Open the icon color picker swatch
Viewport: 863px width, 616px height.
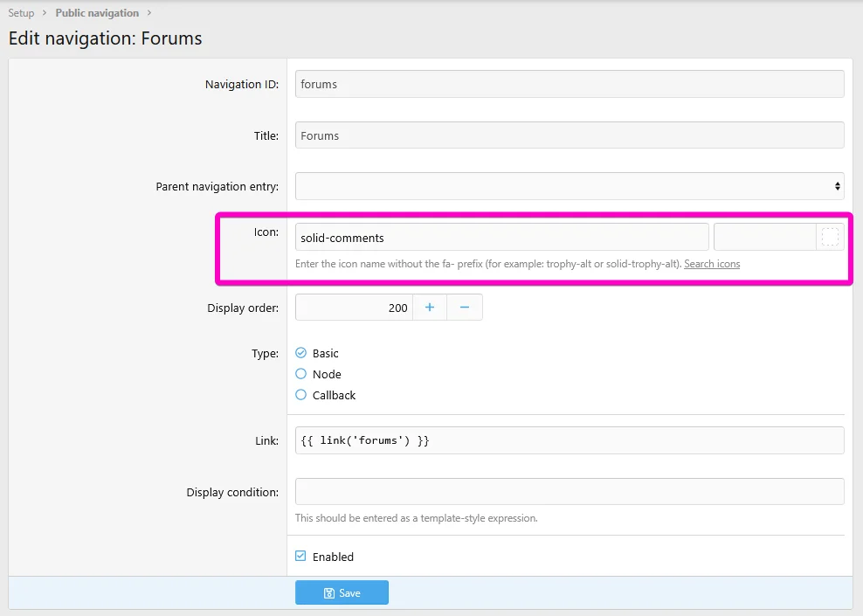pos(830,238)
